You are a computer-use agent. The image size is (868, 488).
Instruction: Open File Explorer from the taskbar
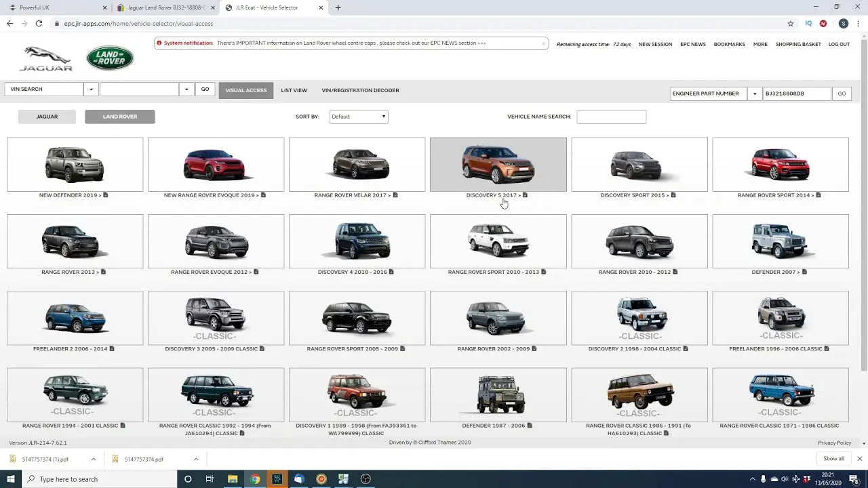pyautogui.click(x=233, y=479)
